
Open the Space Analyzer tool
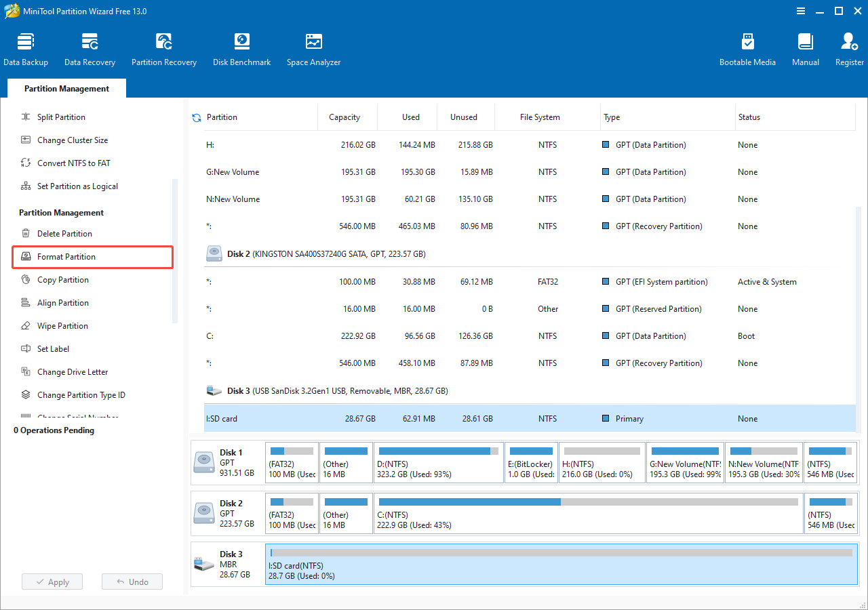pyautogui.click(x=313, y=49)
